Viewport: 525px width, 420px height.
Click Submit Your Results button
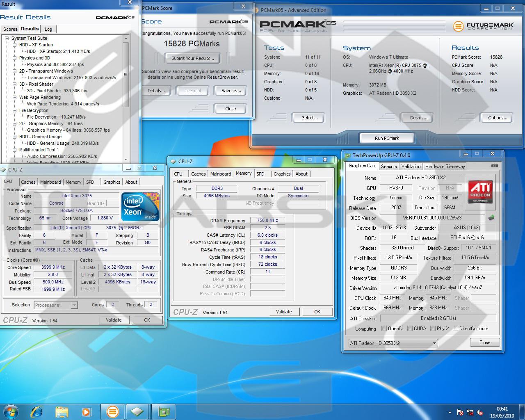coord(193,58)
